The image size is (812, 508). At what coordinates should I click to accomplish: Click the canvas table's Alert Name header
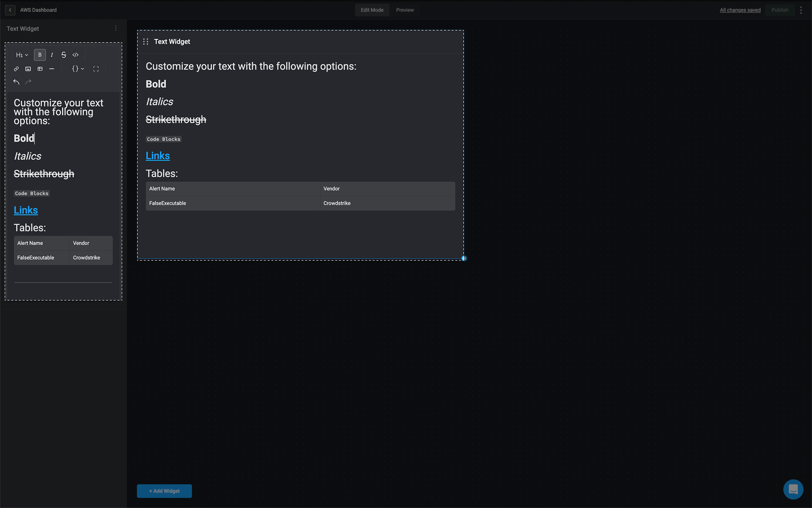click(233, 189)
